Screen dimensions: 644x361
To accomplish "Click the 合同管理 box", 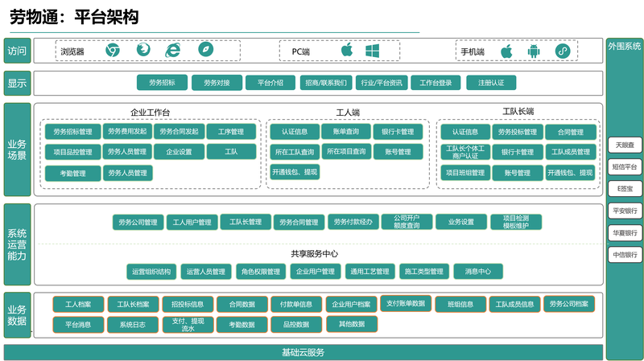I will (x=571, y=132).
